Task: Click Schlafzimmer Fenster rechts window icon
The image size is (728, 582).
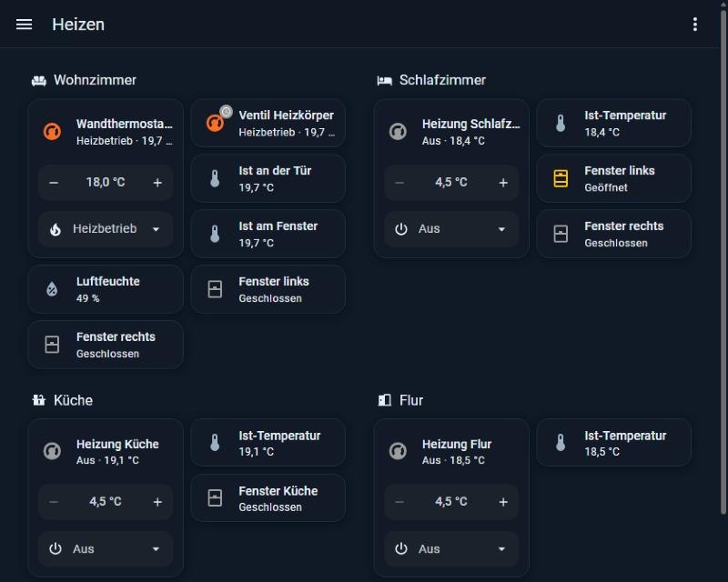Action: pos(561,234)
